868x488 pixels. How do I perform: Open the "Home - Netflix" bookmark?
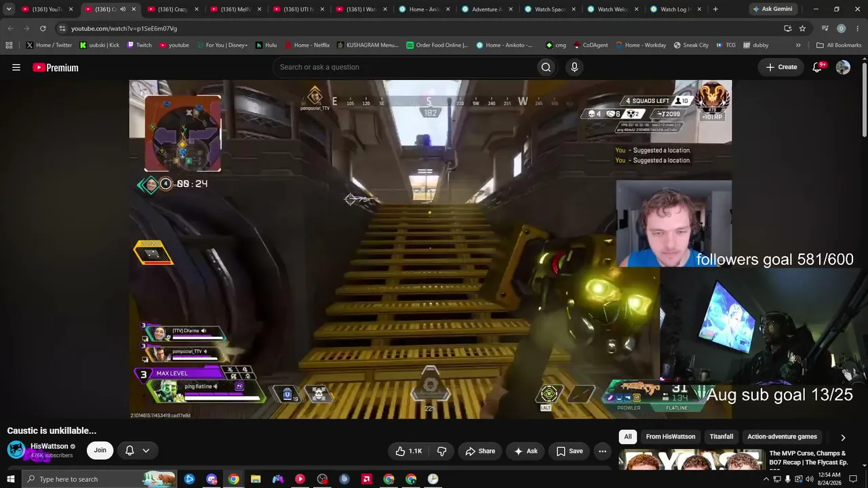coord(307,45)
